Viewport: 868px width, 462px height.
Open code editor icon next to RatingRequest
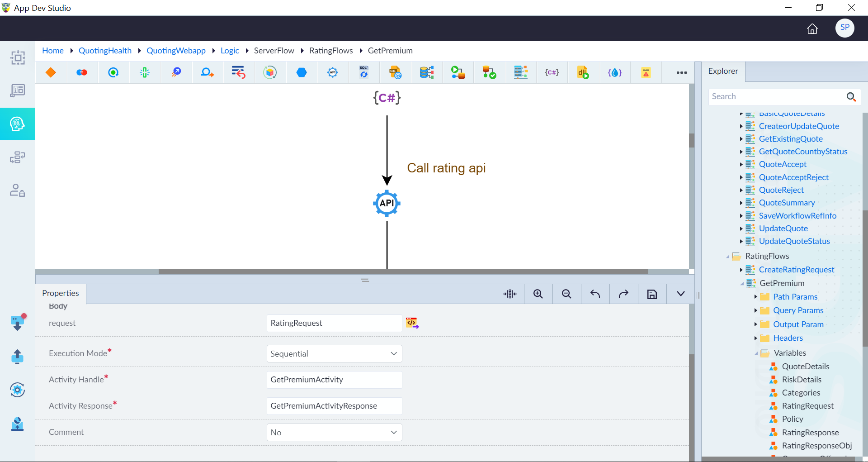[x=412, y=323]
